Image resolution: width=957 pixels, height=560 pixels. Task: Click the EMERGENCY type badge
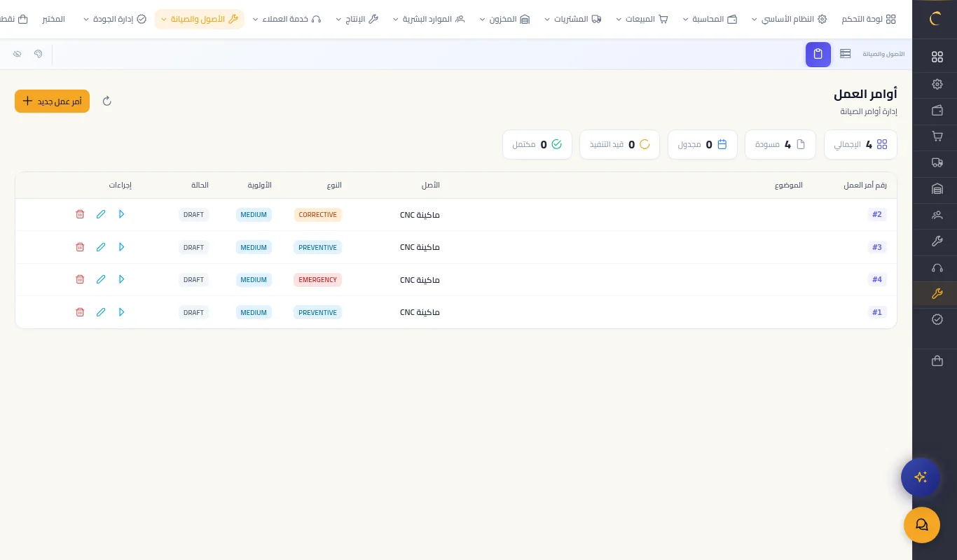click(318, 279)
